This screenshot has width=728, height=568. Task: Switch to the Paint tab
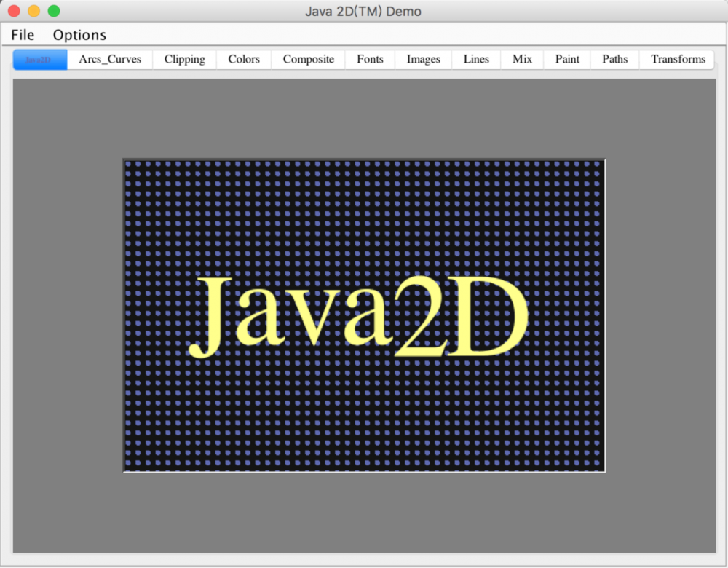[x=566, y=59]
